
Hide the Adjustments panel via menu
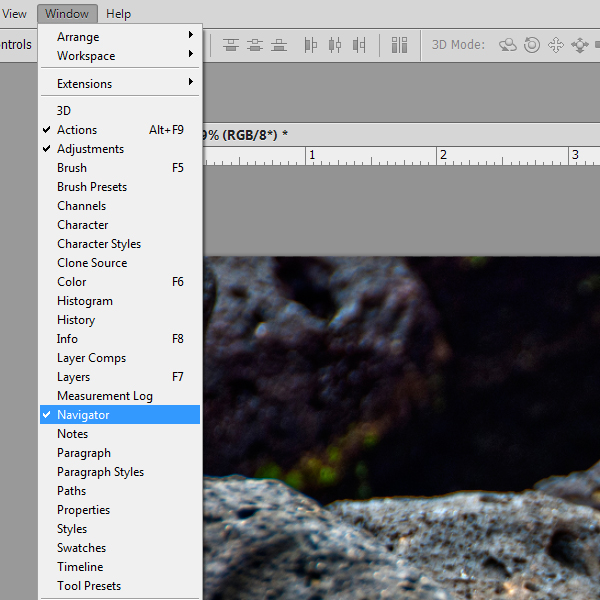point(90,149)
